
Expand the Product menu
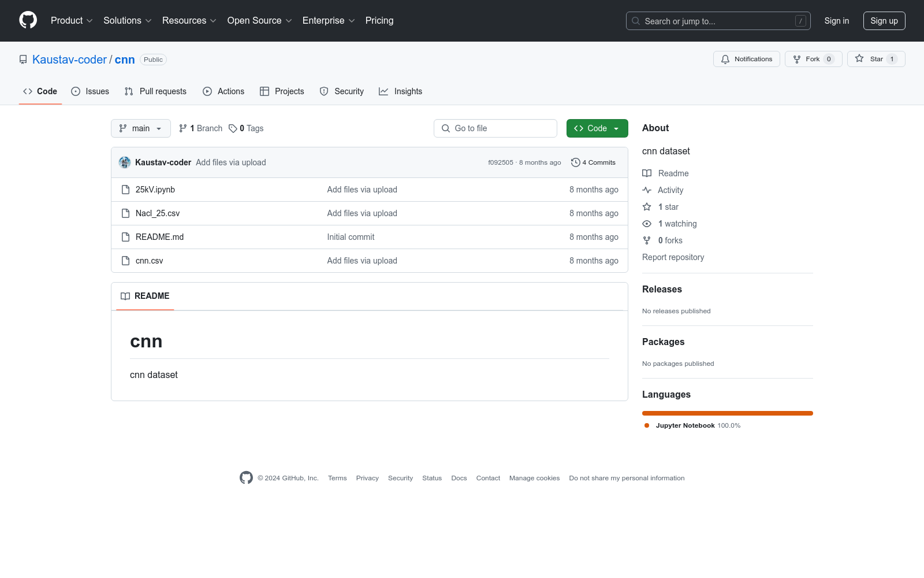click(72, 20)
